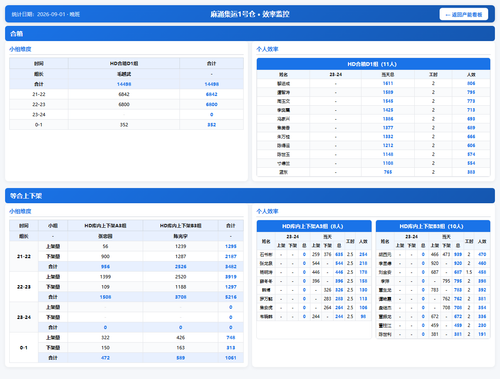Click the 426 cell in the 0-1 block
The image size is (500, 379).
(180, 338)
